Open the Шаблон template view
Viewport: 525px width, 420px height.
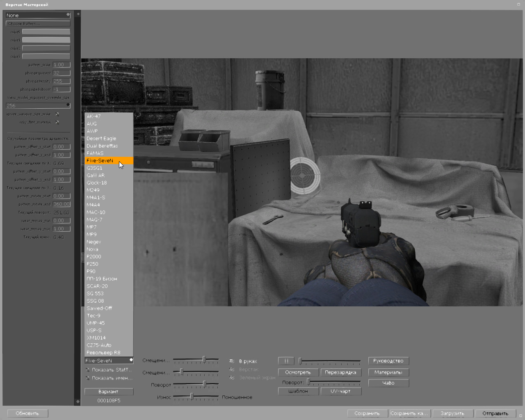pos(298,391)
